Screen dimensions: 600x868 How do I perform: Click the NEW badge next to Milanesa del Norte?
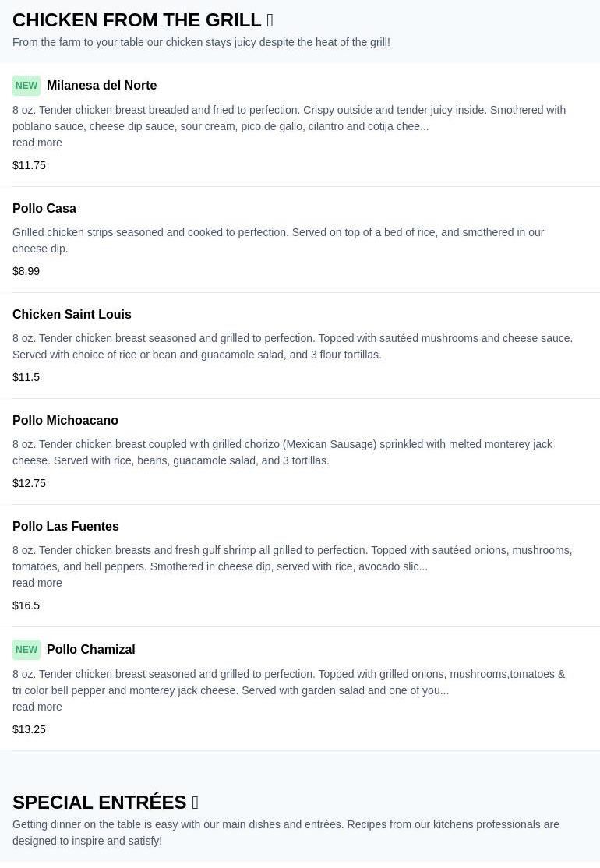coord(26,86)
